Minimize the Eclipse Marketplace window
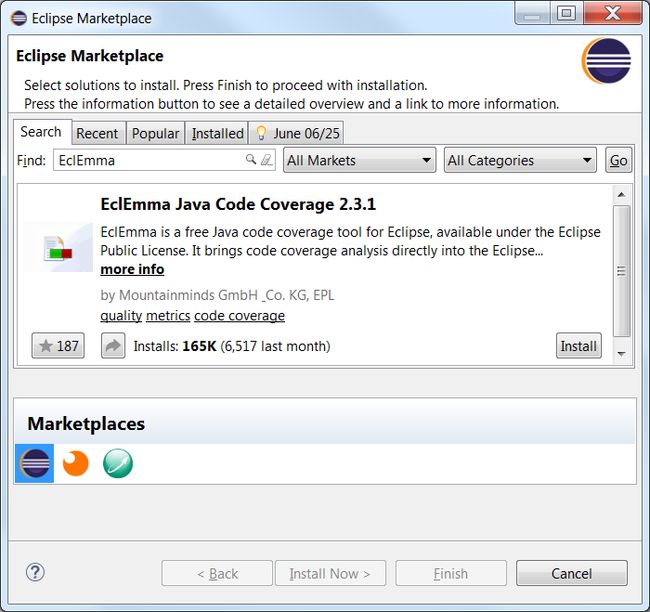Viewport: 650px width, 612px height. 533,13
